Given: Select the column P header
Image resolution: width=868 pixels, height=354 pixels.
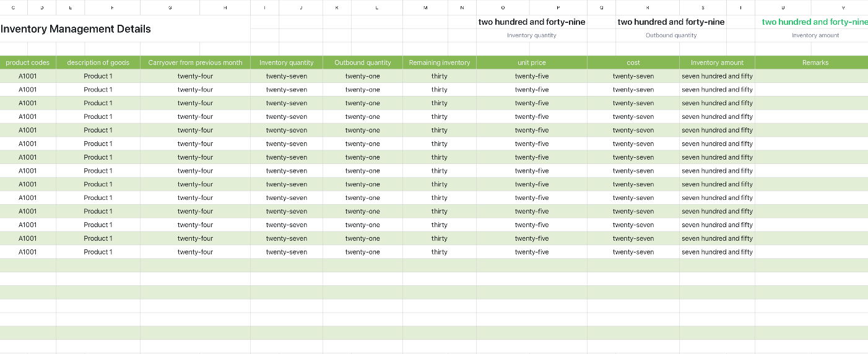Looking at the screenshot, I should [x=558, y=7].
